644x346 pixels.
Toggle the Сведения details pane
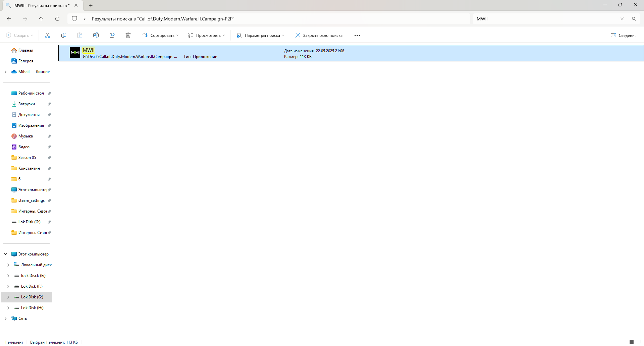(x=624, y=35)
